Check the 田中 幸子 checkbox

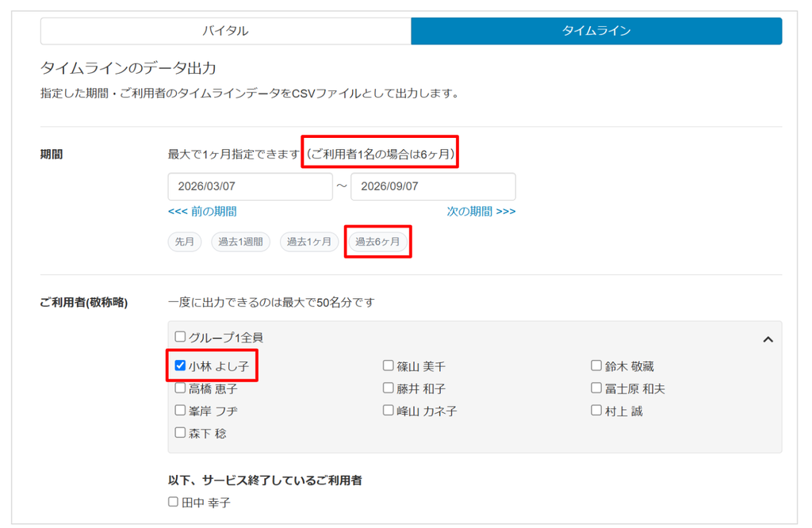pos(174,502)
